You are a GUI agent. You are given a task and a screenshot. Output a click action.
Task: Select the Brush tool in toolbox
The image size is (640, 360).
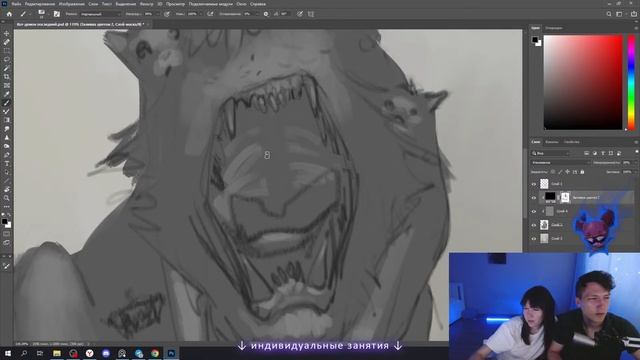[7, 103]
